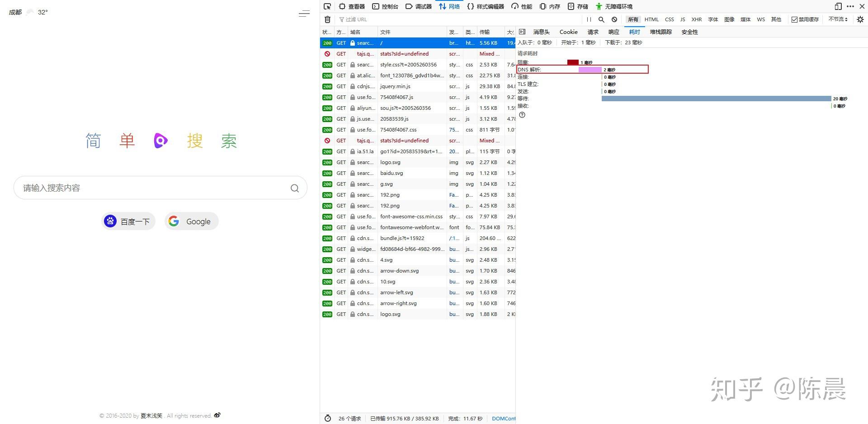Select the fontawesome-webfont request row

pyautogui.click(x=418, y=227)
